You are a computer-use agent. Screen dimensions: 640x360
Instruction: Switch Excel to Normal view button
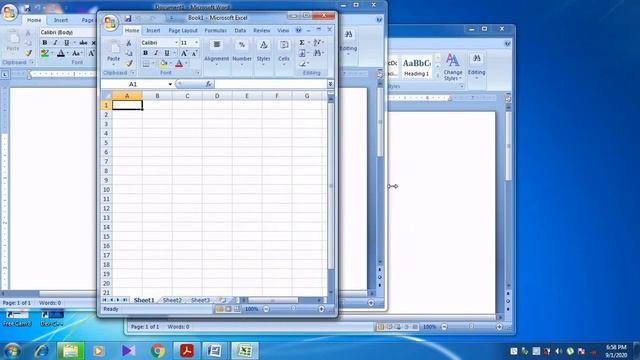coord(220,309)
